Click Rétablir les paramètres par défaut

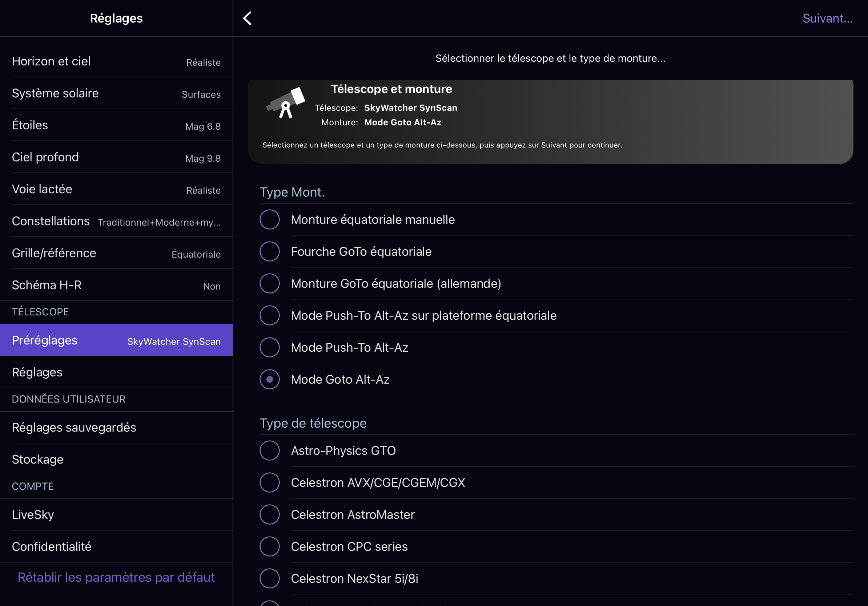click(116, 577)
